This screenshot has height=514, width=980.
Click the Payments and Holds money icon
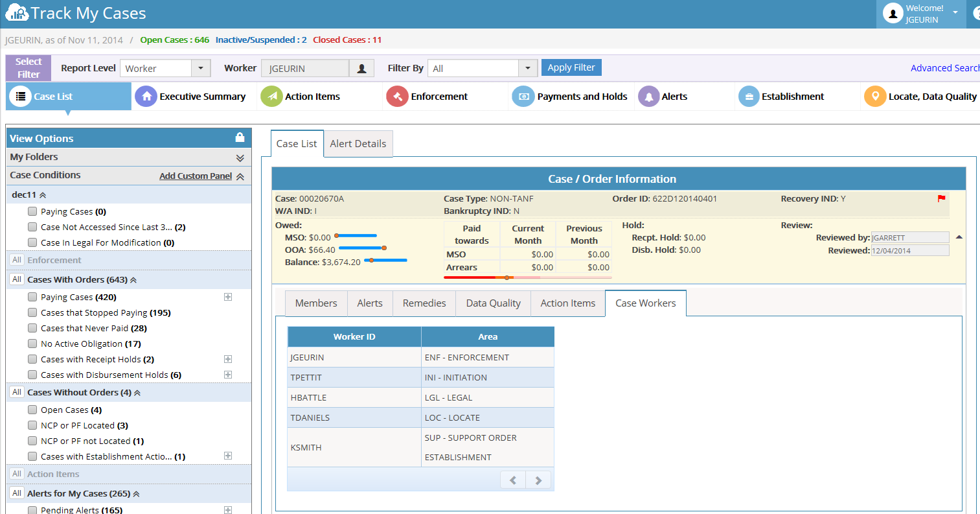pyautogui.click(x=523, y=97)
